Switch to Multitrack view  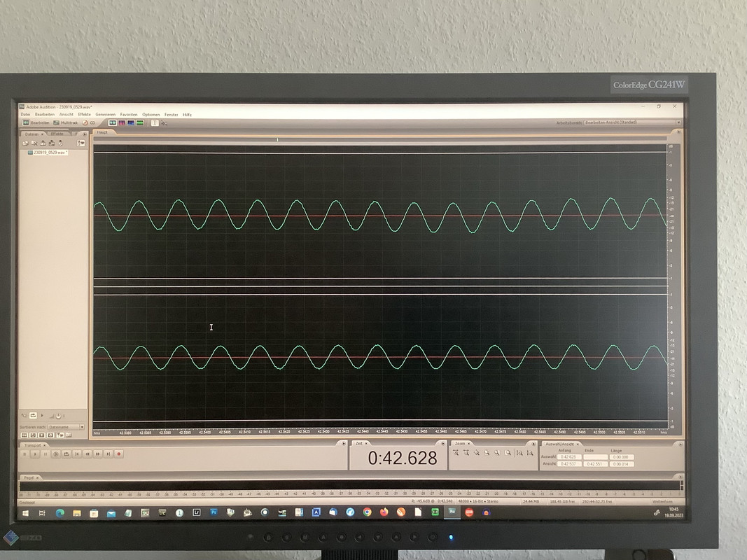coord(66,123)
